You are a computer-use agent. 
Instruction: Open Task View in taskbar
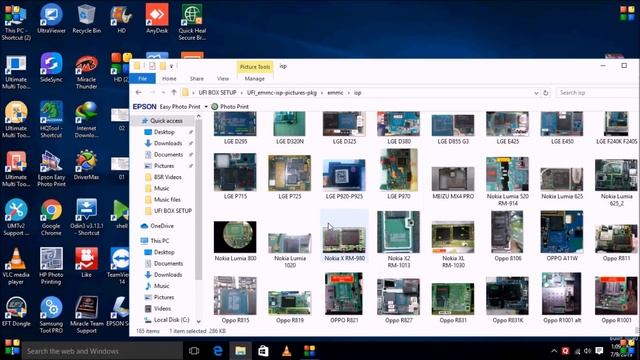194,351
